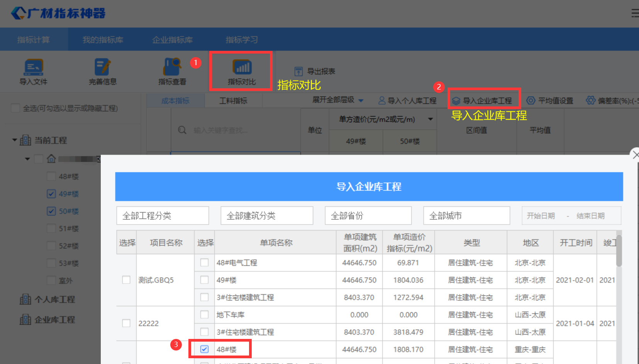Screen dimensions: 639x364
Task: Focus the keyword search input field
Action: [x=236, y=130]
